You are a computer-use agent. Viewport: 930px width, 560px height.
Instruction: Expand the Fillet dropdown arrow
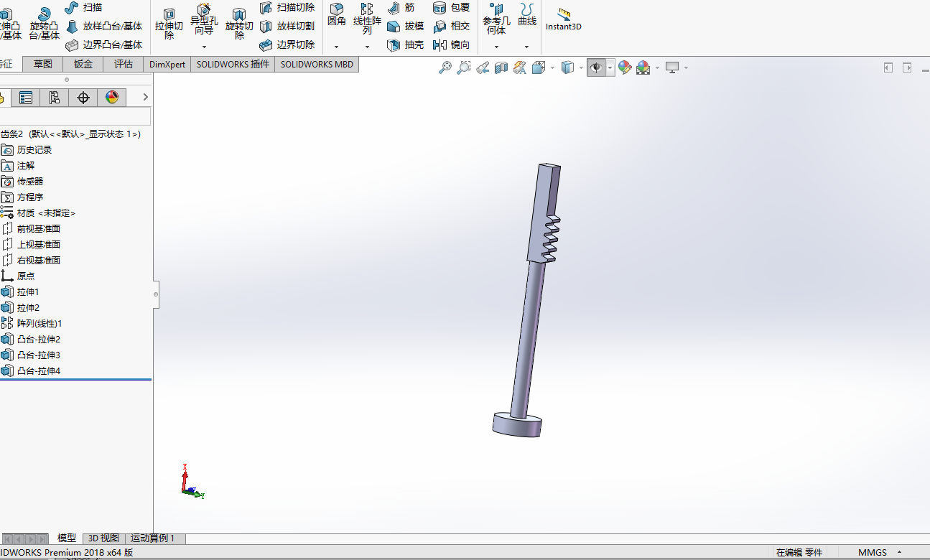coord(337,47)
